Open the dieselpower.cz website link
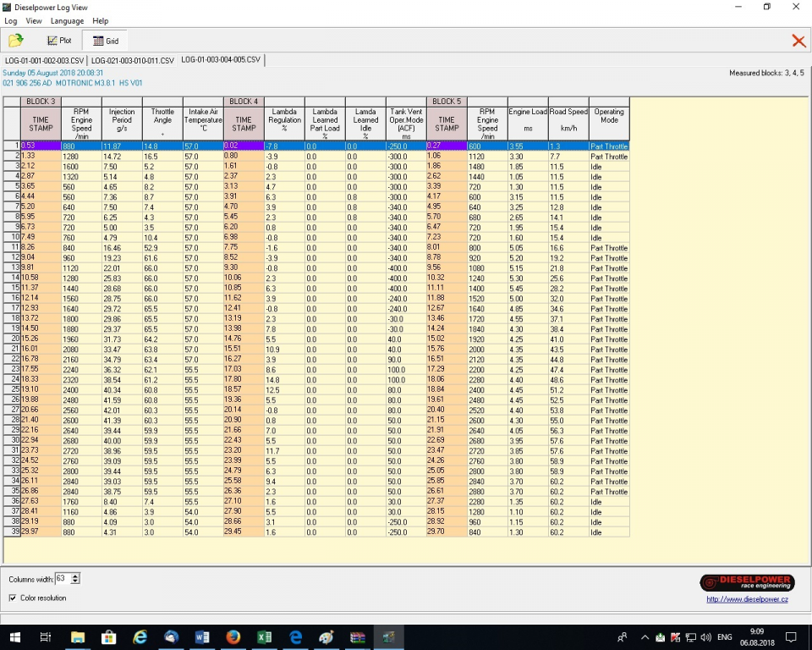Viewport: 812px width, 650px height. (747, 599)
